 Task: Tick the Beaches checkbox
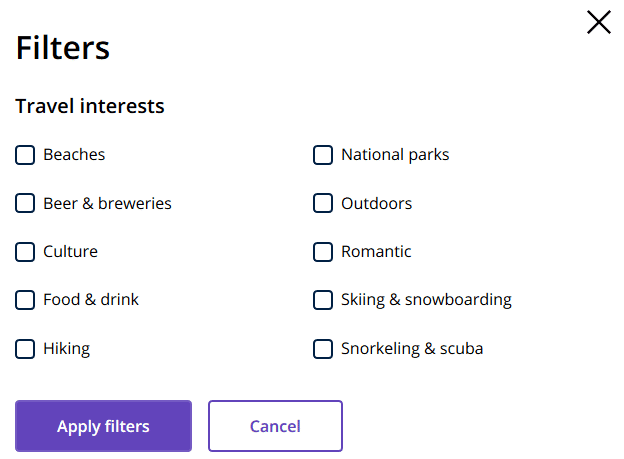pyautogui.click(x=25, y=155)
